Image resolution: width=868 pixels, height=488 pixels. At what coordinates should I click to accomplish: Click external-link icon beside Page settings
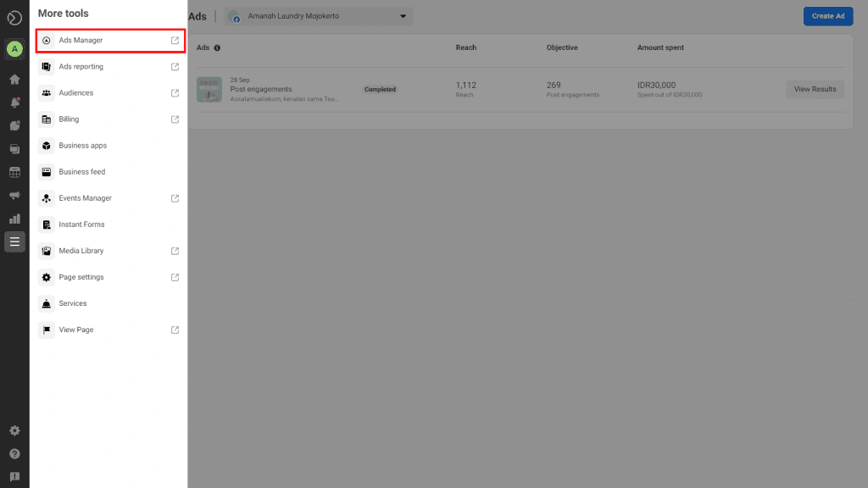point(175,277)
